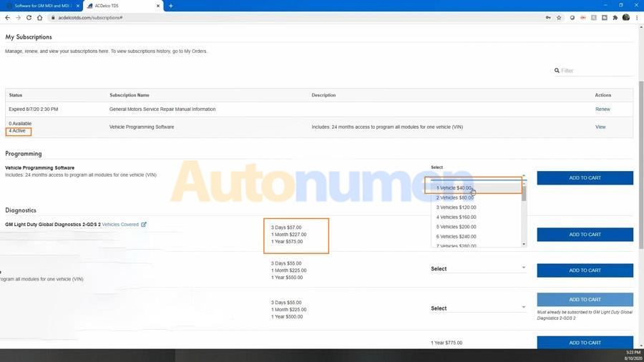The width and height of the screenshot is (644, 362).
Task: Click Add to Cart for 1 Year $550.00 row
Action: tap(585, 270)
